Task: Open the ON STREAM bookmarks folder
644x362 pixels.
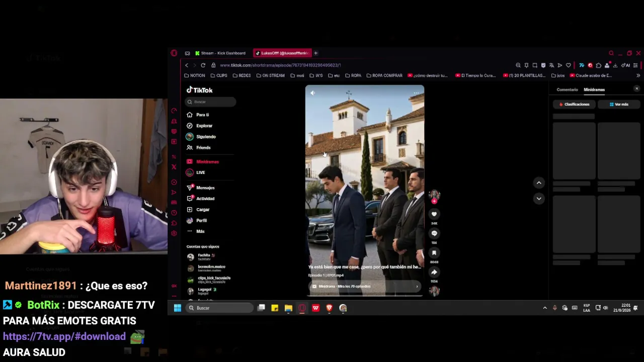Action: coord(270,76)
